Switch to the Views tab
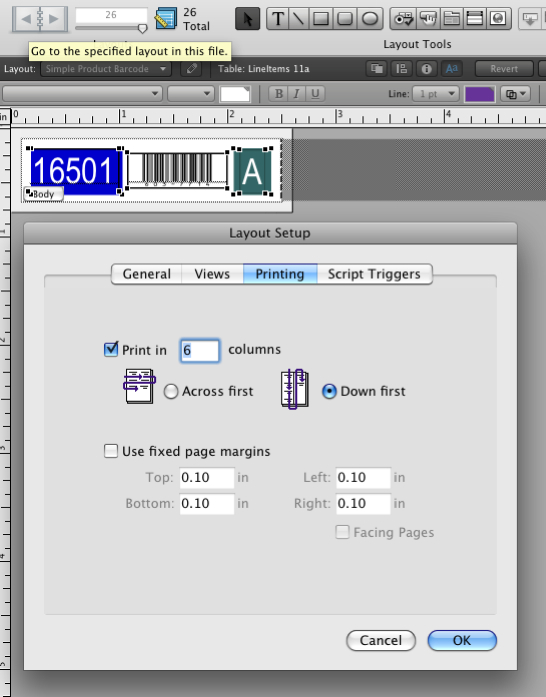The height and width of the screenshot is (697, 546). pos(212,274)
